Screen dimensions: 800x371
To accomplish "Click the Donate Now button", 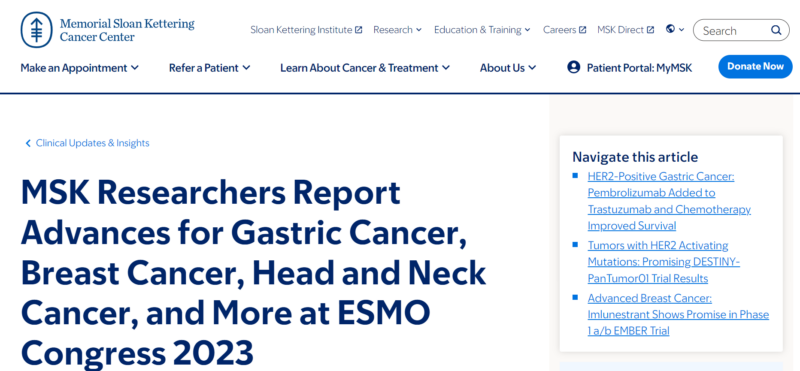I will (x=755, y=67).
